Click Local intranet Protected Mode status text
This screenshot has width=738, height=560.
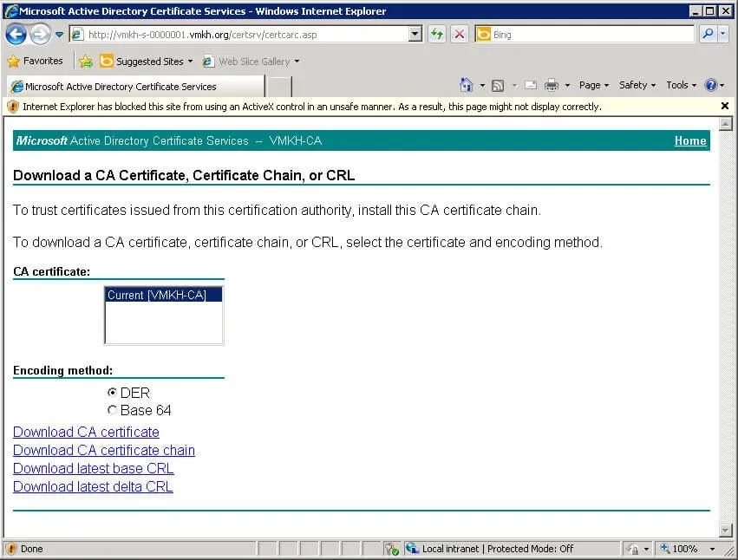tap(498, 549)
